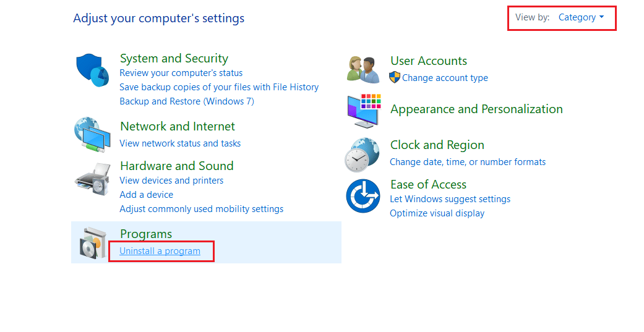Choose Add a device link
Screen dimensions: 644x332
(146, 195)
